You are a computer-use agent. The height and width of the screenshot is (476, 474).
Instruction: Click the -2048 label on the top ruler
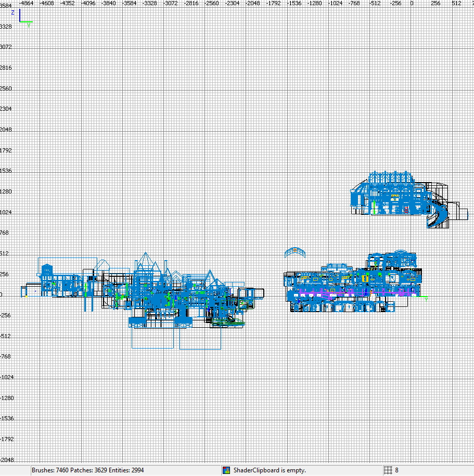coord(253,3)
